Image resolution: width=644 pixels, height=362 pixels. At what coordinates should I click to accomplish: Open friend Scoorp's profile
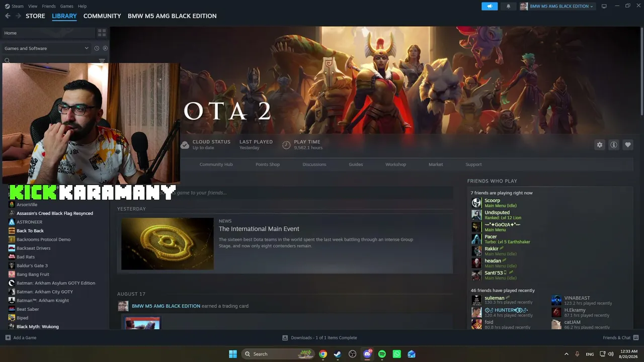(x=492, y=201)
